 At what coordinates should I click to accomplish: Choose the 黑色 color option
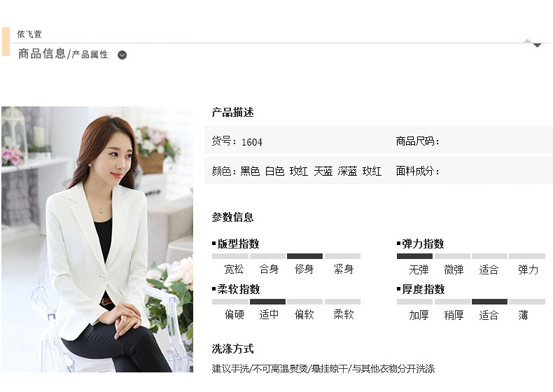pos(250,171)
